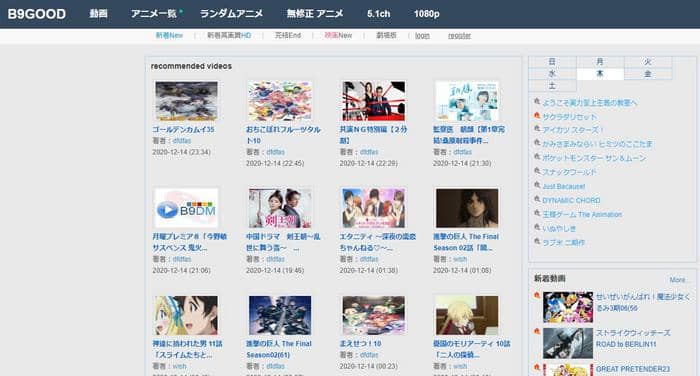Click the ストライクウィッチーズ ROAD to BERLIN11 link
Viewport: 700px width, 376px height.
click(x=633, y=338)
